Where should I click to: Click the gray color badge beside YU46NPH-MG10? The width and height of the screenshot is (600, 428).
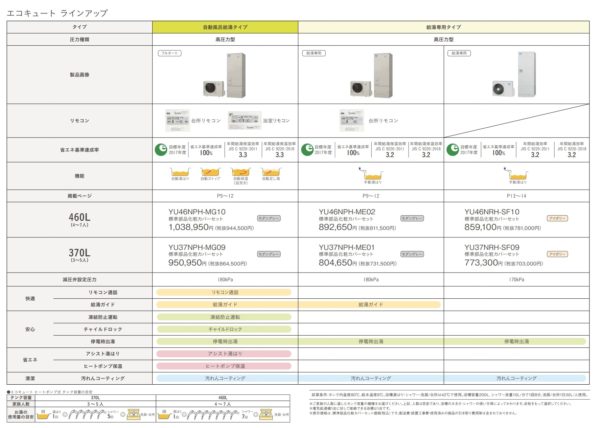click(269, 218)
